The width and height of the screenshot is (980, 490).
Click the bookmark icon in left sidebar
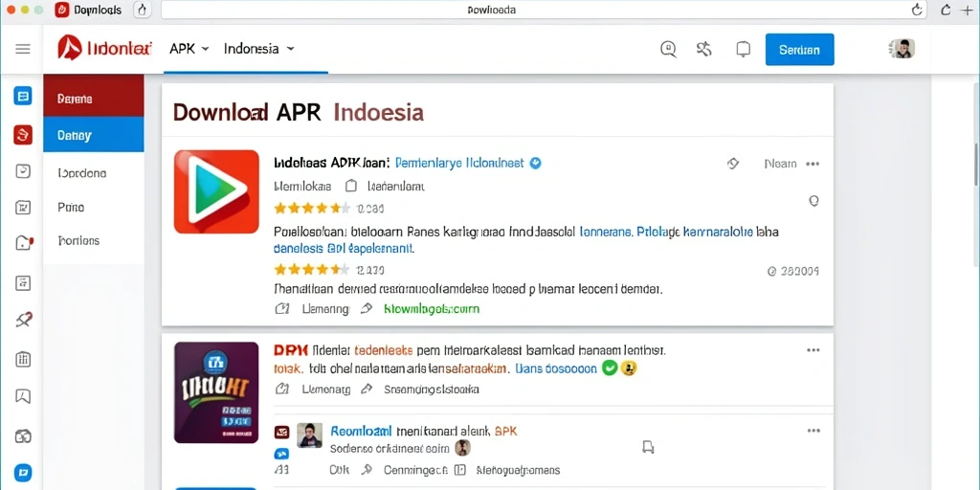pyautogui.click(x=23, y=396)
